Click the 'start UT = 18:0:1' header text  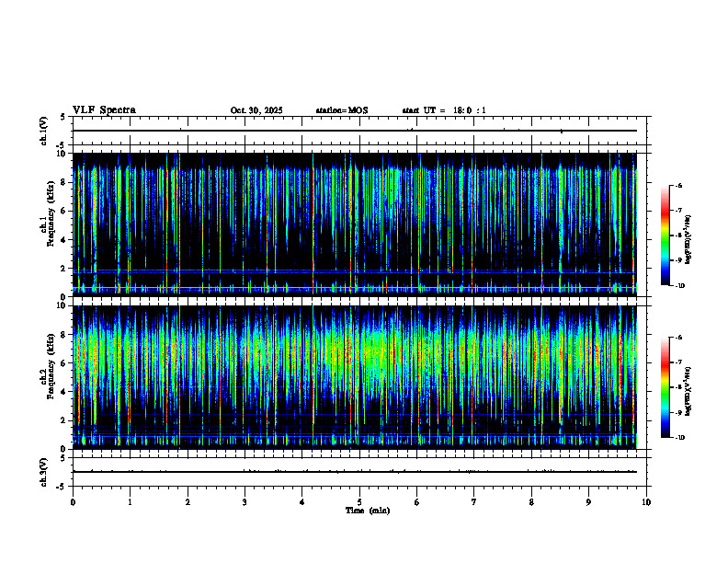444,110
